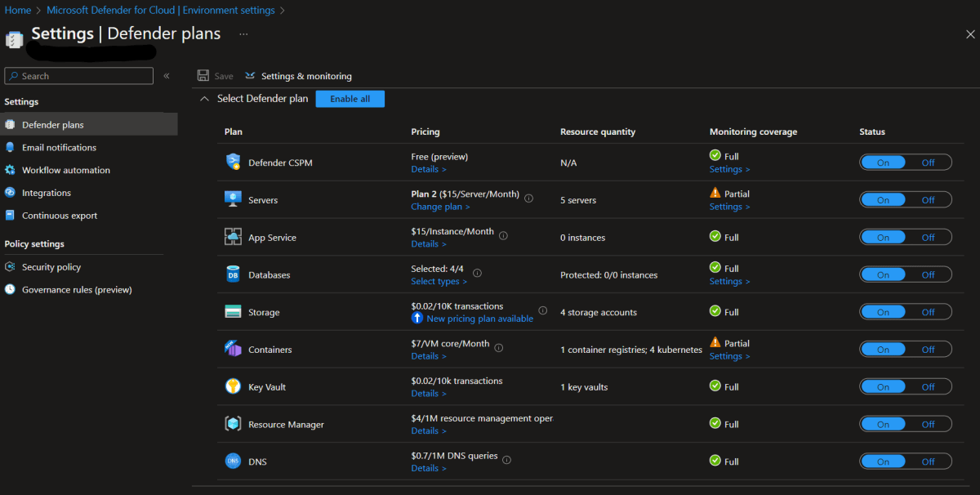Click Settings & monitoring toolbar button
Image resolution: width=980 pixels, height=495 pixels.
coord(298,76)
